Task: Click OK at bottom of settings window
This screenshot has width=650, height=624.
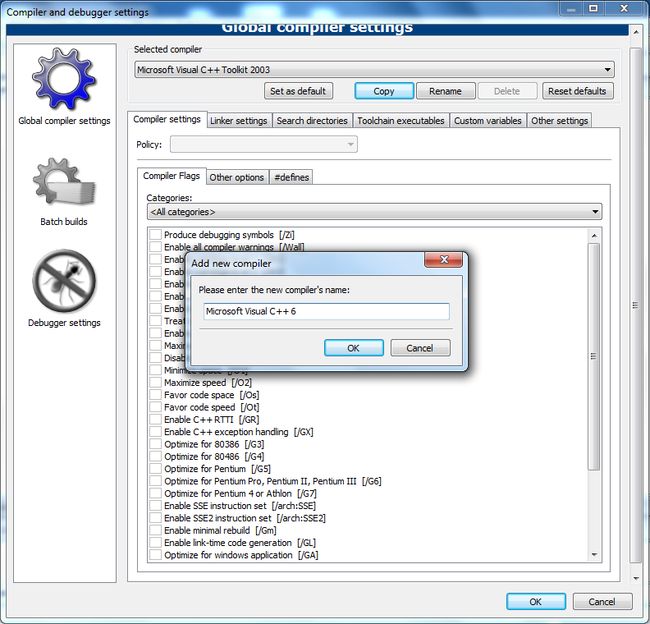Action: 536,602
